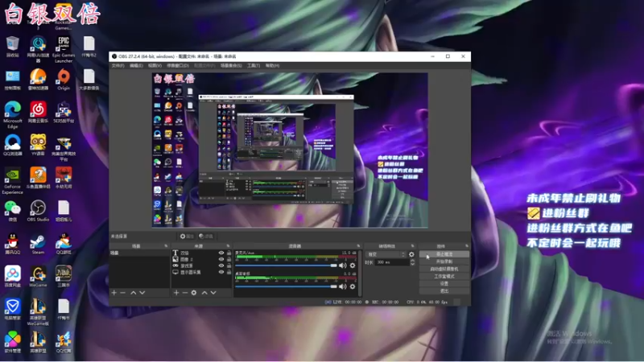Select the GeForce Experience desktop icon

tap(12, 181)
